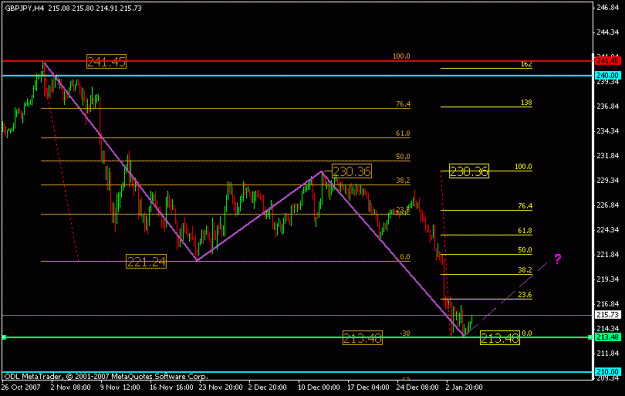Click the yellow Fibonacci 76.4 level label
The image size is (625, 396).
(x=525, y=206)
